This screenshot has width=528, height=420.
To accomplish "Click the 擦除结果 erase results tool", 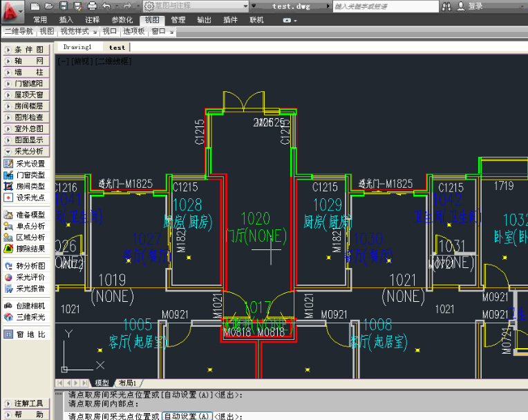I will click(x=29, y=248).
